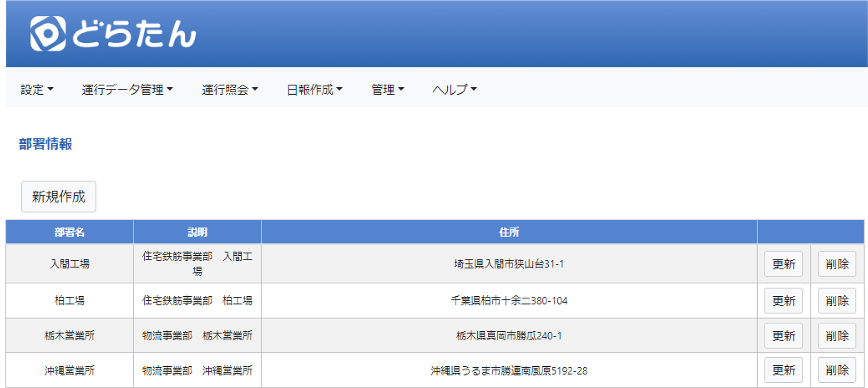Open the ヘルプ dropdown menu
Screen dimensions: 868x388
[455, 89]
